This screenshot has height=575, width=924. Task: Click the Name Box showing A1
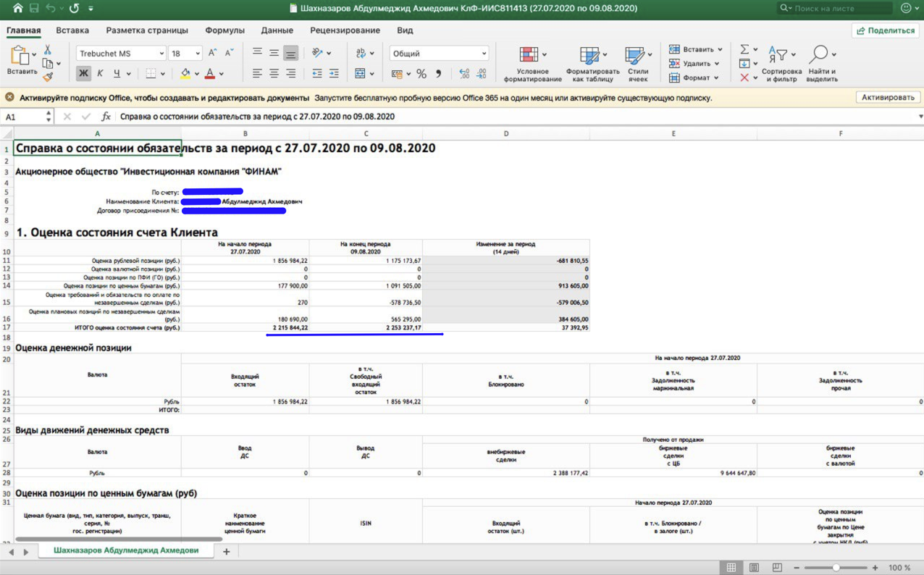pyautogui.click(x=25, y=116)
